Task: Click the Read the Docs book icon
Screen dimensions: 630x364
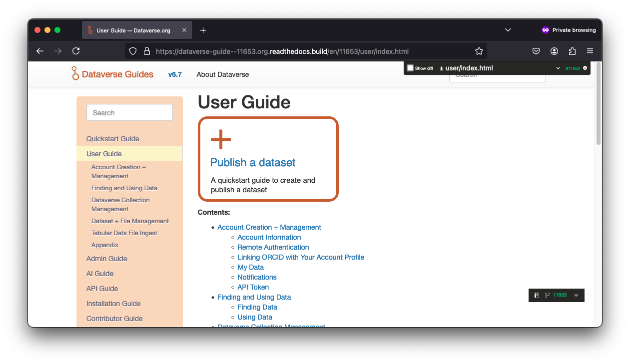Action: [x=537, y=295]
